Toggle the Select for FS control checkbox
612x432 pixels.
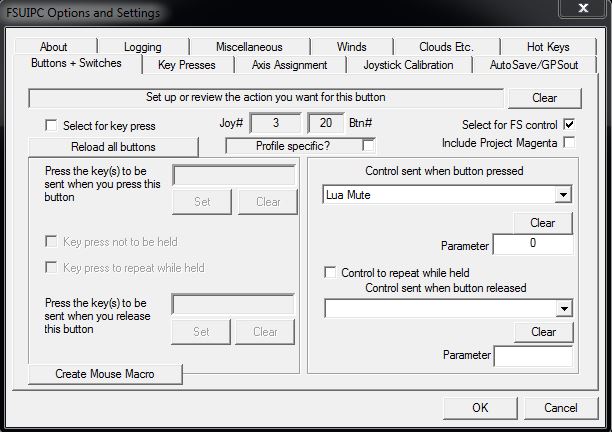[569, 124]
